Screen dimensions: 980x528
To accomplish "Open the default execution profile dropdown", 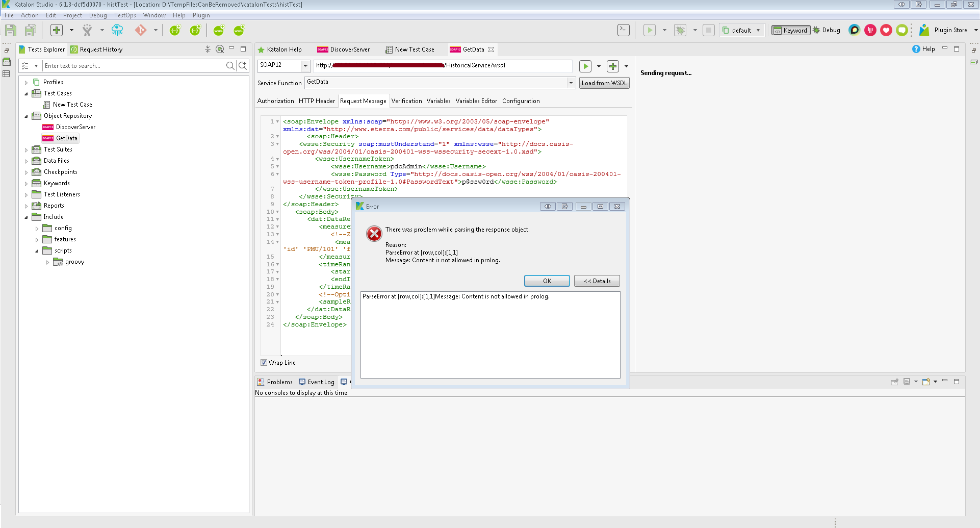I will click(742, 30).
